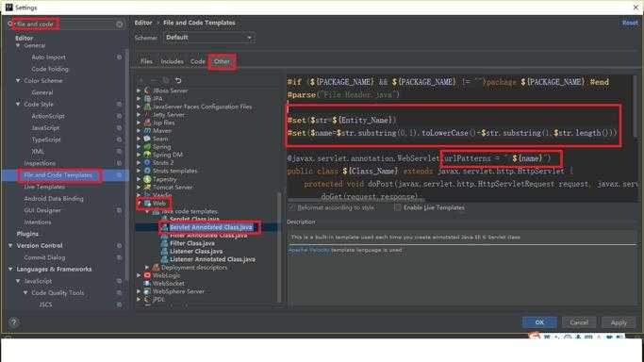Collapse the Code Style node
The height and width of the screenshot is (362, 644).
(18, 105)
